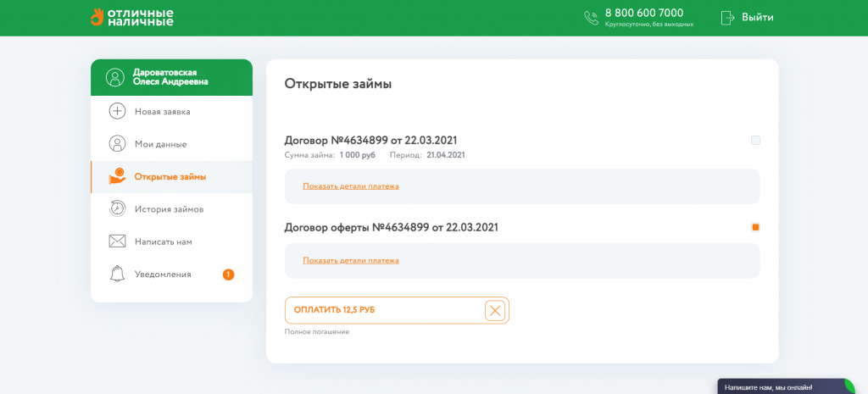Open the Уведомления section
Screen dimensions: 868x394
[x=171, y=275]
